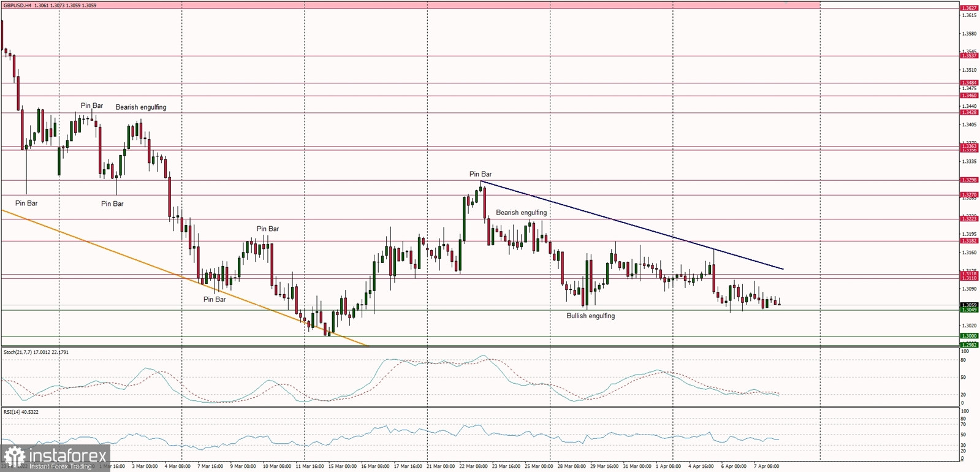Click the 1.3580 price scale value
The image size is (980, 472).
pyautogui.click(x=970, y=34)
